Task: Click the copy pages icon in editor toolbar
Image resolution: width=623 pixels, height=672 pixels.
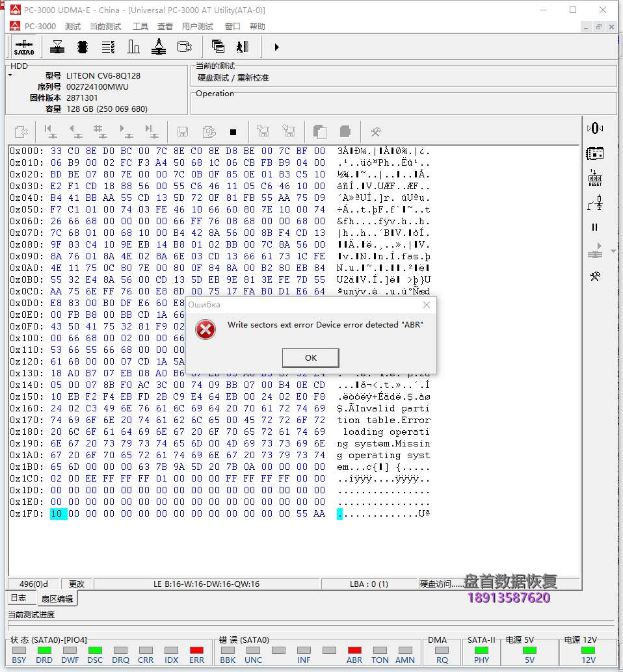Action: (319, 131)
